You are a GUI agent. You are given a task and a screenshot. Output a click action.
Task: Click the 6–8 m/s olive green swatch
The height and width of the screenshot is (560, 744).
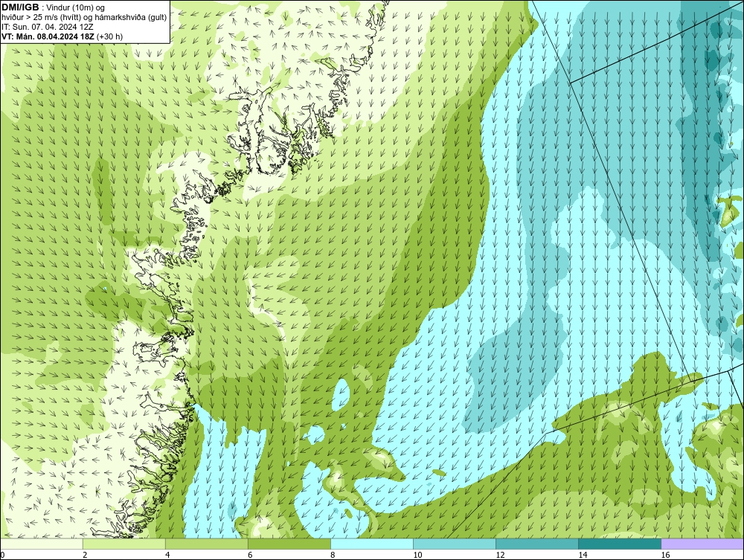pyautogui.click(x=289, y=544)
